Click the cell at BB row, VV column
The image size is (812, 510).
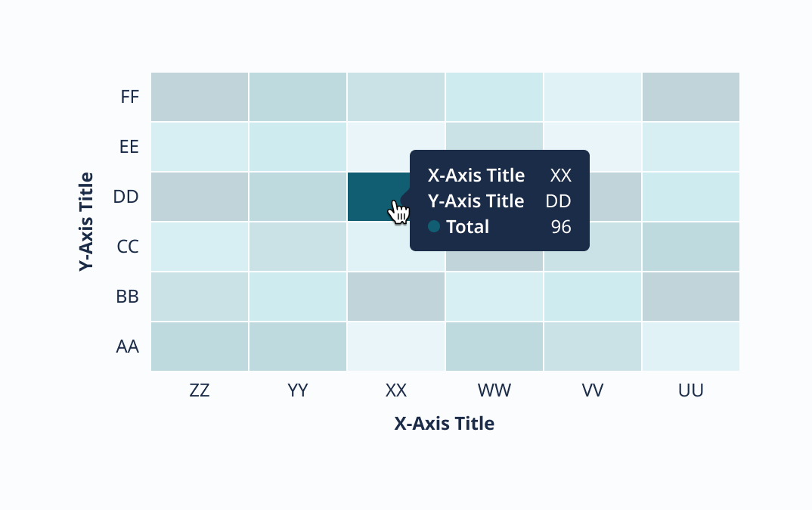(592, 297)
